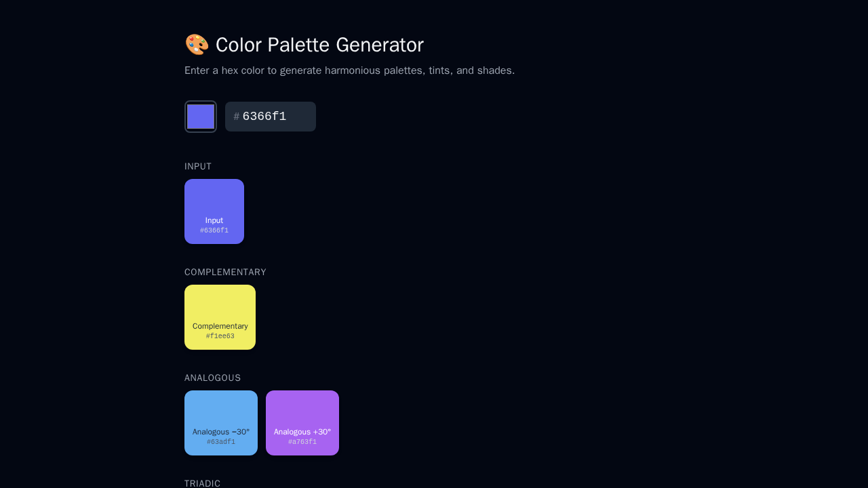Click the TRIADIC section heading
The width and height of the screenshot is (868, 488).
(202, 483)
